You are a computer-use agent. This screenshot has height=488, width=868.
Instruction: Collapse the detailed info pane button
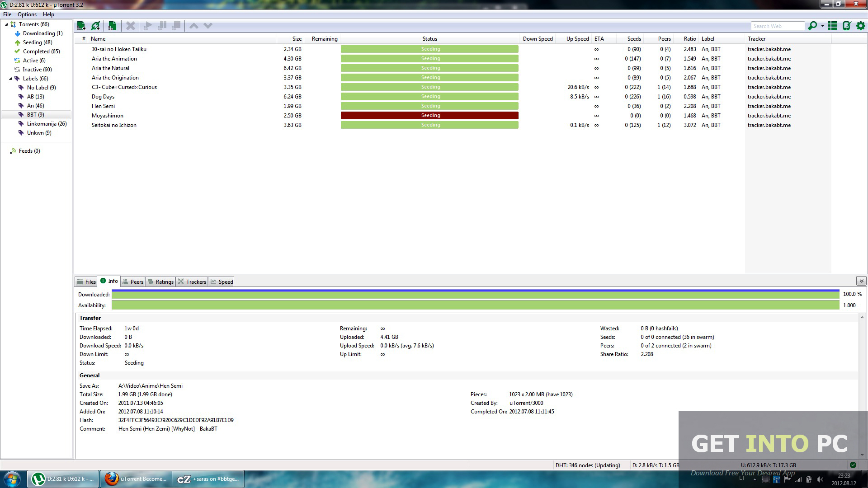pyautogui.click(x=861, y=281)
